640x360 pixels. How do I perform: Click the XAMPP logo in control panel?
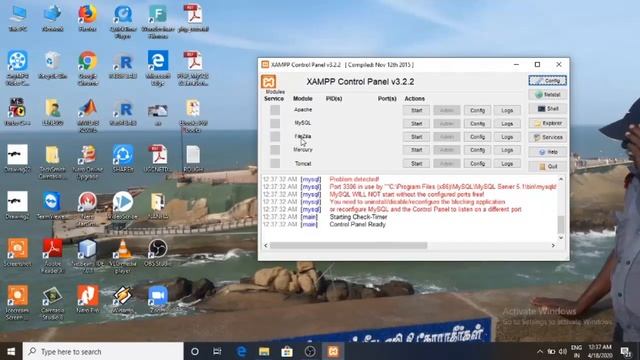click(x=269, y=82)
